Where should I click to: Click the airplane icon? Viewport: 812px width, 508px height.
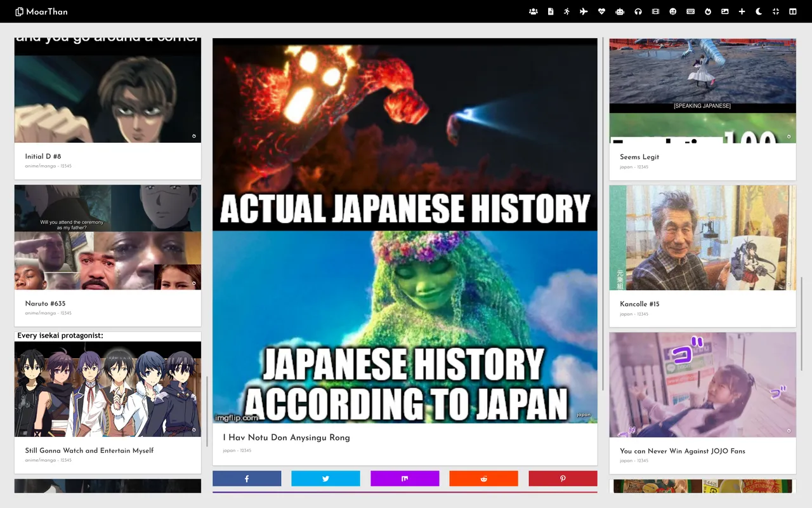pyautogui.click(x=584, y=11)
